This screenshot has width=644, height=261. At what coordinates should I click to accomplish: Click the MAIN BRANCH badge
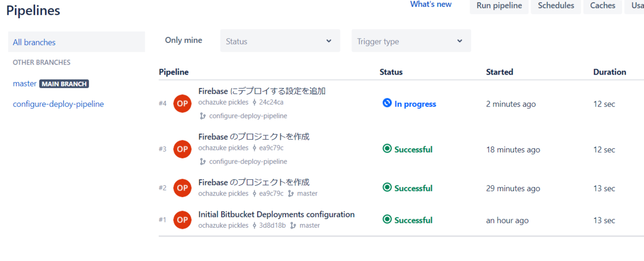point(64,84)
